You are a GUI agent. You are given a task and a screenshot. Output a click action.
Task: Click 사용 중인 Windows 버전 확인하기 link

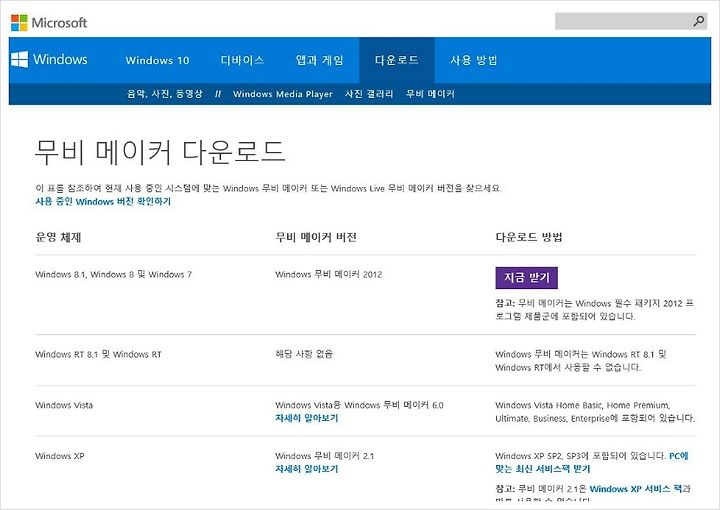click(x=103, y=201)
